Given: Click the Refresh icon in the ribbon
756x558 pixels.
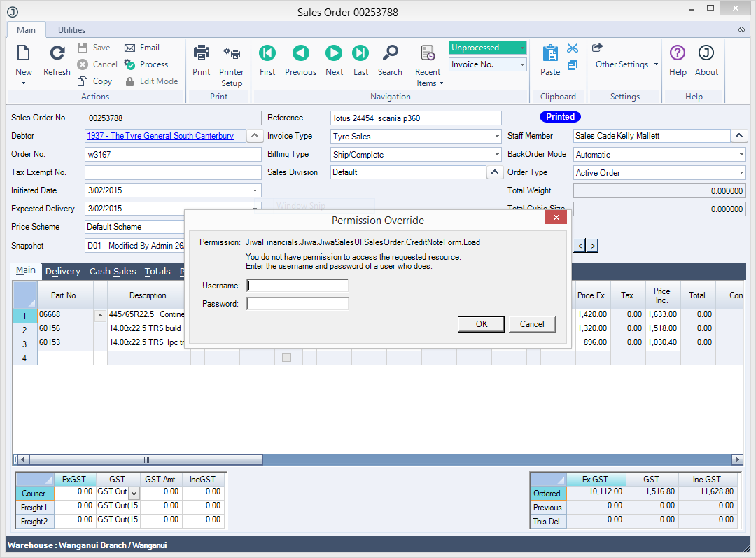Looking at the screenshot, I should tap(57, 54).
